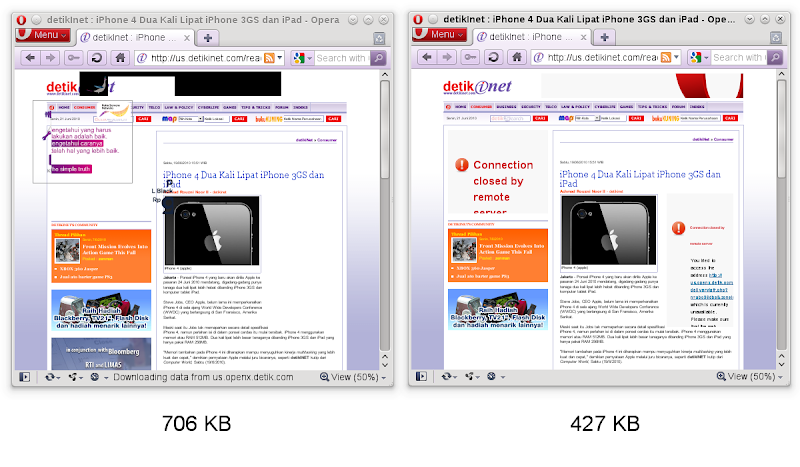800x467 pixels.
Task: Add a new tab in right Opera window
Action: [605, 37]
